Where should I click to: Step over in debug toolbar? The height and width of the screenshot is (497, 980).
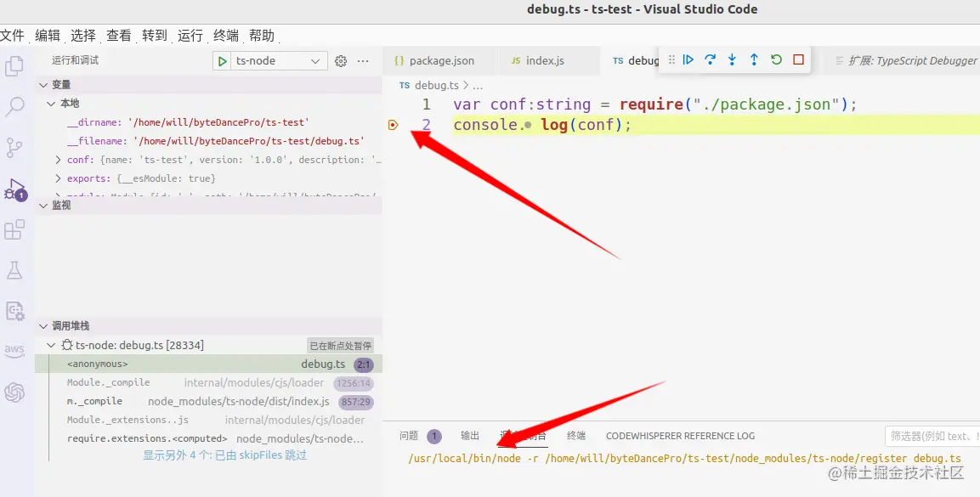tap(710, 60)
